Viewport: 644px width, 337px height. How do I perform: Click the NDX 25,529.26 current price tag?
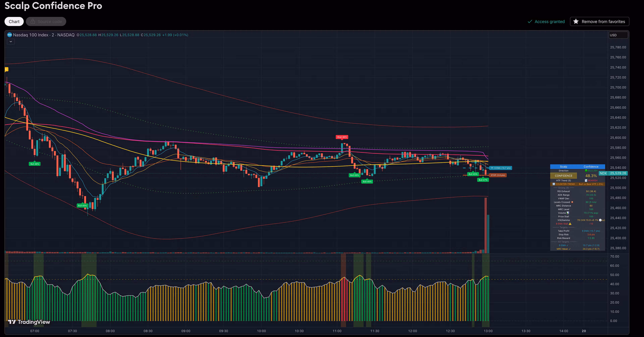pos(613,173)
